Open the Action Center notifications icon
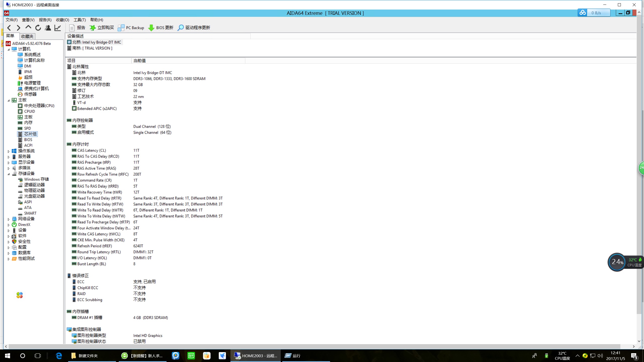 [x=634, y=356]
